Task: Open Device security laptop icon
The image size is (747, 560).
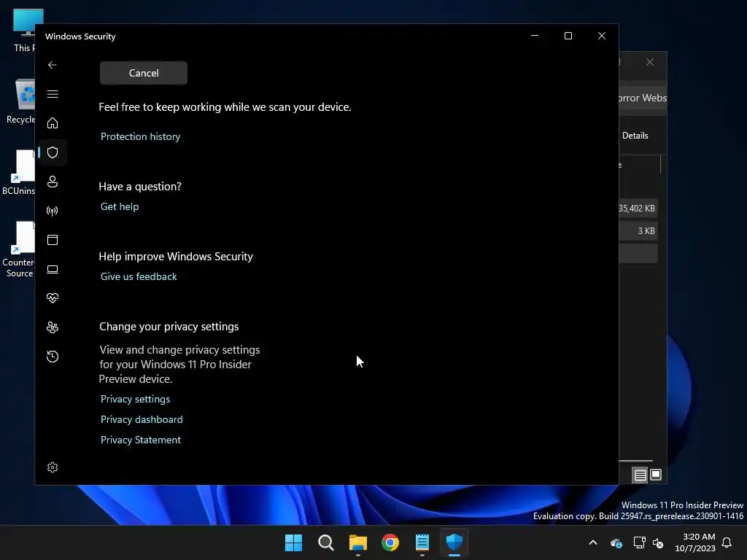Action: tap(53, 270)
